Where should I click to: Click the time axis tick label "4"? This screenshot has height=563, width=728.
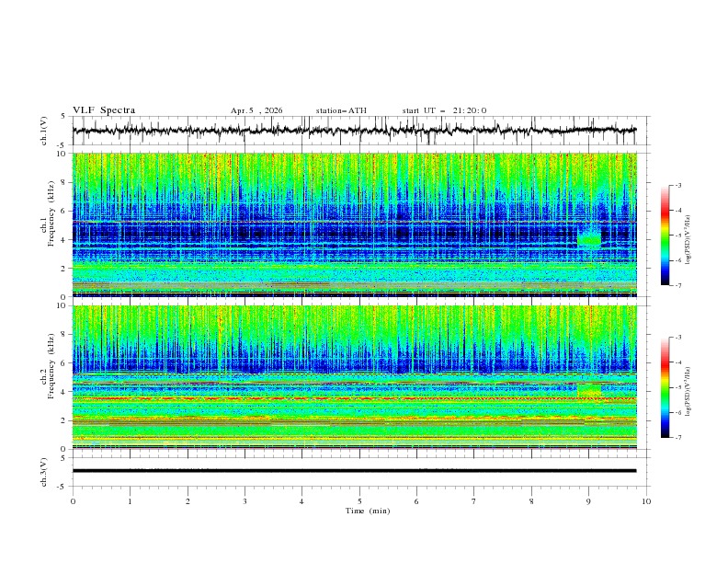pos(301,501)
